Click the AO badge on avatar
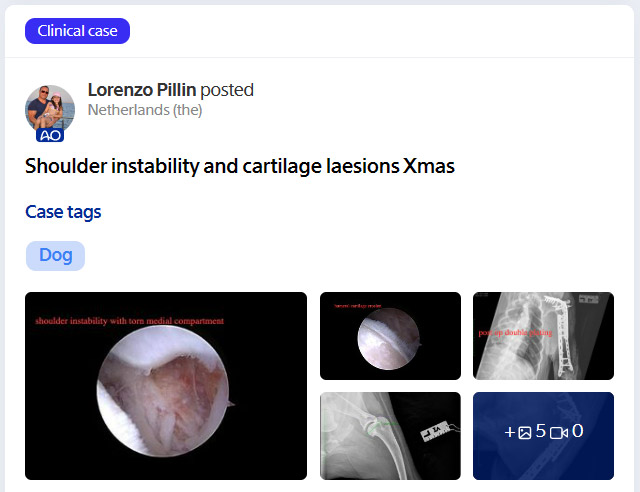This screenshot has width=640, height=492. pos(50,135)
